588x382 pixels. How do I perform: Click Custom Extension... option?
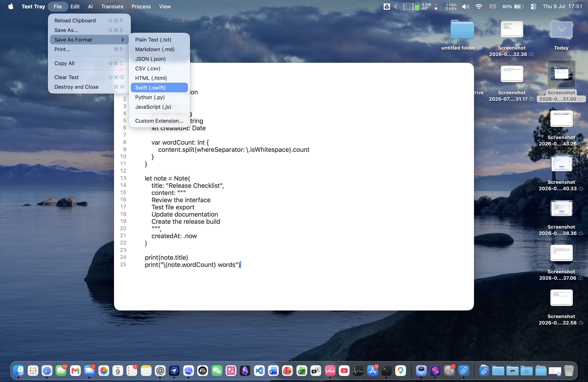[x=159, y=121]
